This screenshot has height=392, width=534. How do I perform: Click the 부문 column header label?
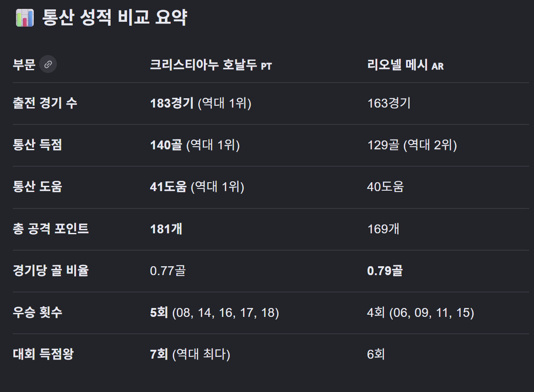(24, 65)
